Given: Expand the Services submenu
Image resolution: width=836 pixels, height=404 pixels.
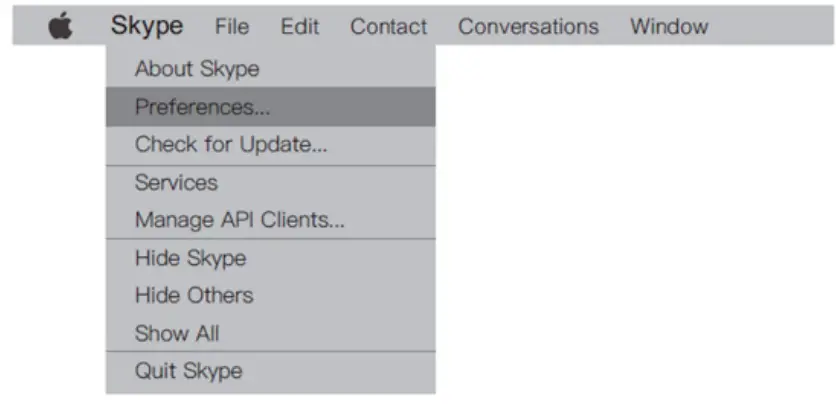Looking at the screenshot, I should point(176,183).
